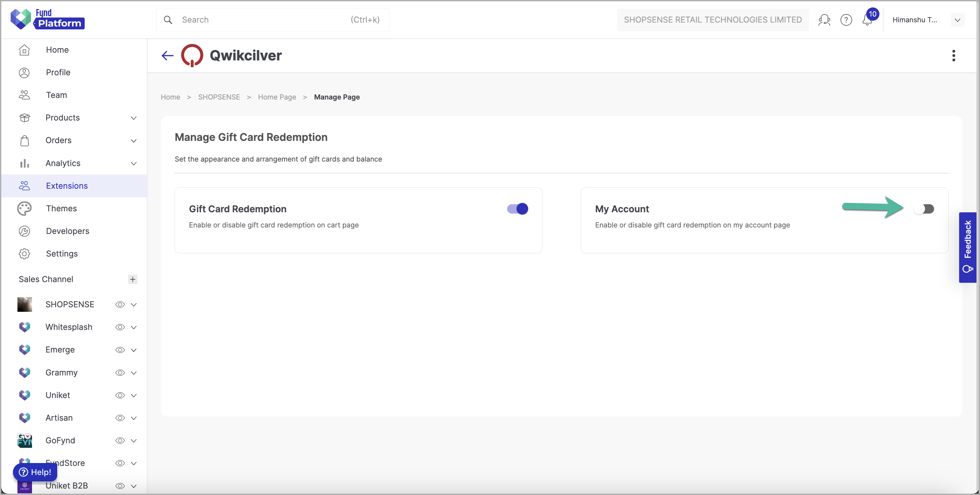Expand the Orders menu chevron
The image size is (980, 495).
[133, 141]
